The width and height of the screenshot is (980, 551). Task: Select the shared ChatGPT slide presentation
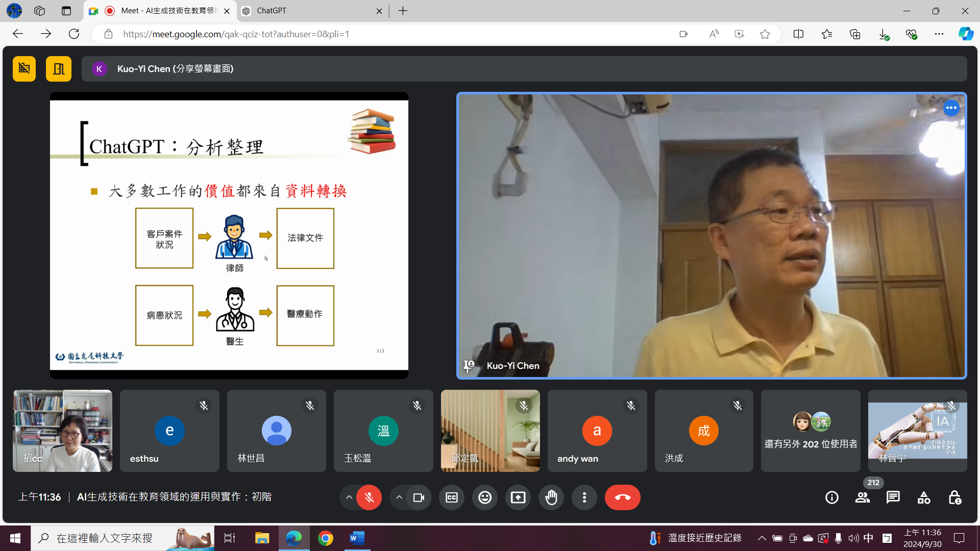click(x=229, y=235)
